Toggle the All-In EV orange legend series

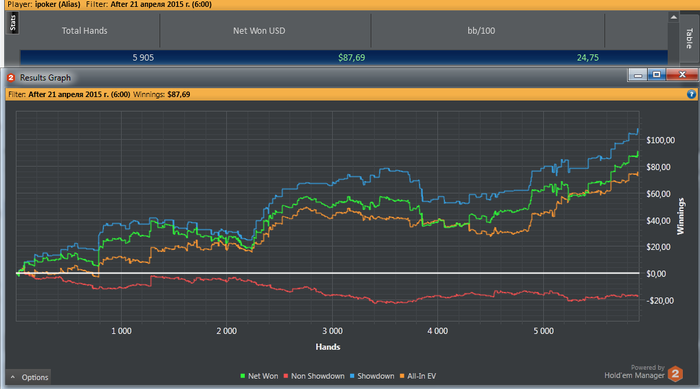[x=417, y=376]
